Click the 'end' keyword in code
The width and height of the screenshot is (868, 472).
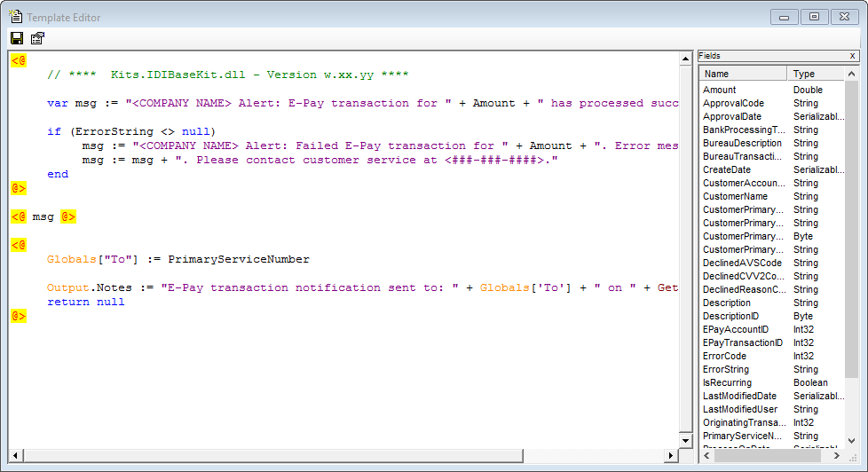click(x=58, y=174)
